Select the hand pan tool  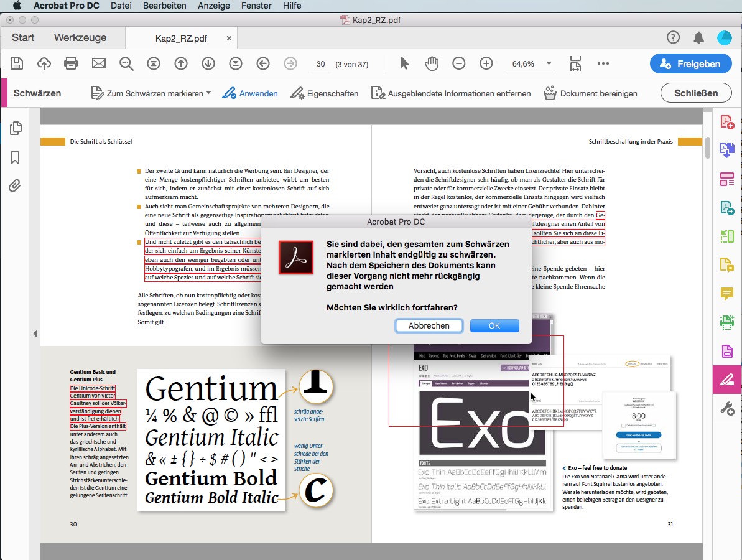coord(432,63)
